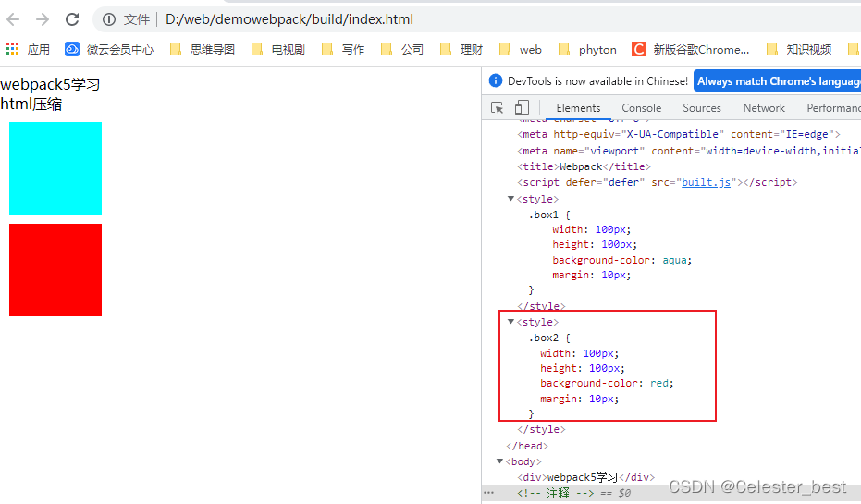Switch to the Performance tab
This screenshot has width=861, height=504.
tap(833, 108)
